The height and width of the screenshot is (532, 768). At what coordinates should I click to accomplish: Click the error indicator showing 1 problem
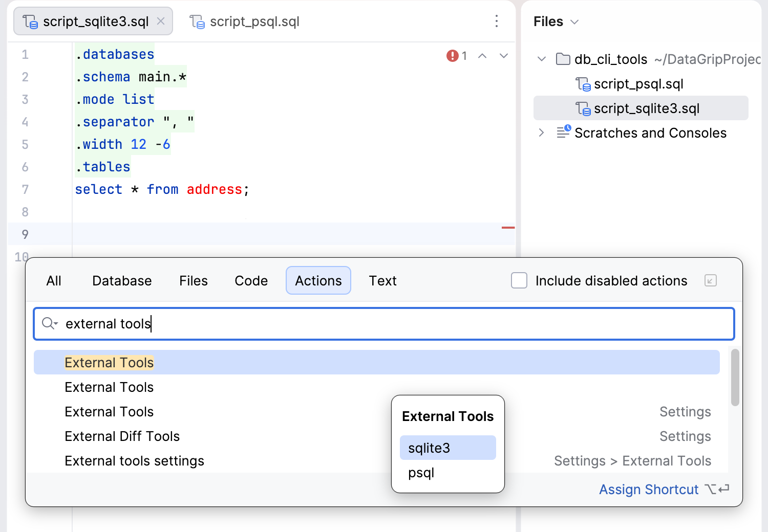coord(456,55)
